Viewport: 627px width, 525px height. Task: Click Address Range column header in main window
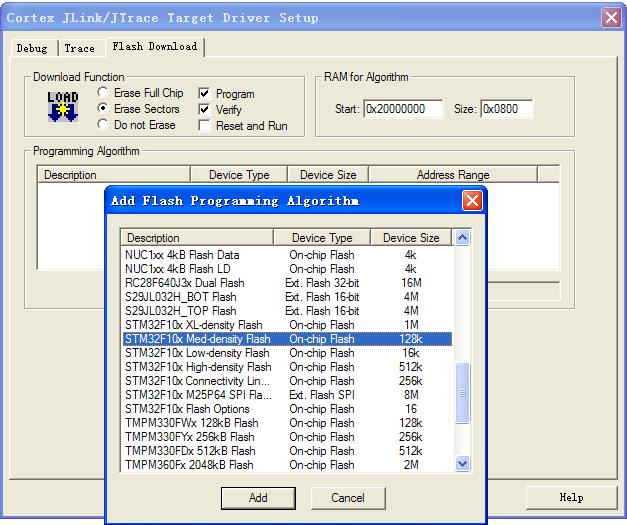[453, 175]
